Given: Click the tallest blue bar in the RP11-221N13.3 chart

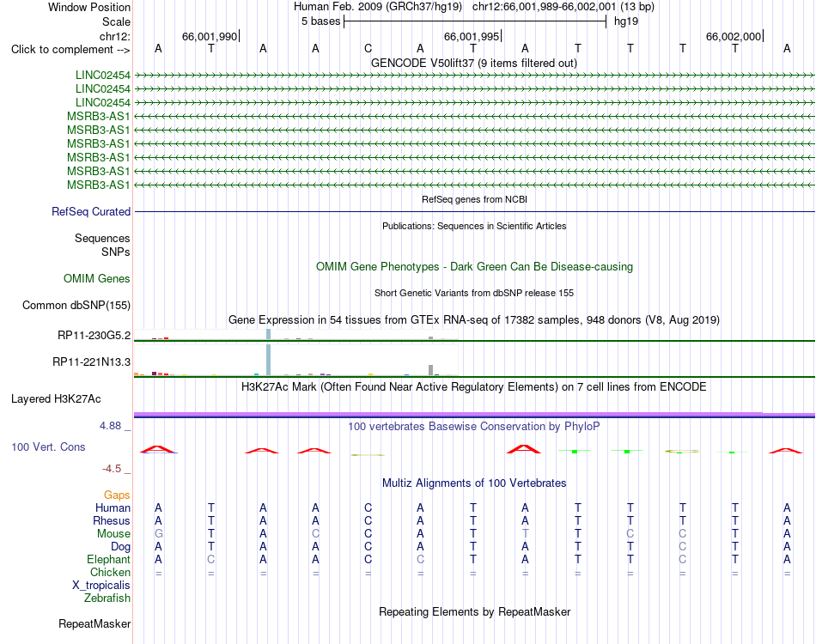Looking at the screenshot, I should pyautogui.click(x=269, y=360).
